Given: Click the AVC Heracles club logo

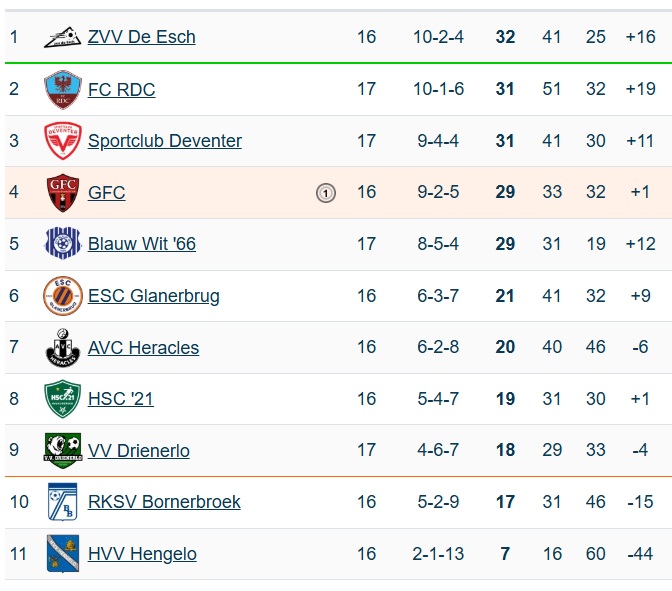Looking at the screenshot, I should [62, 348].
